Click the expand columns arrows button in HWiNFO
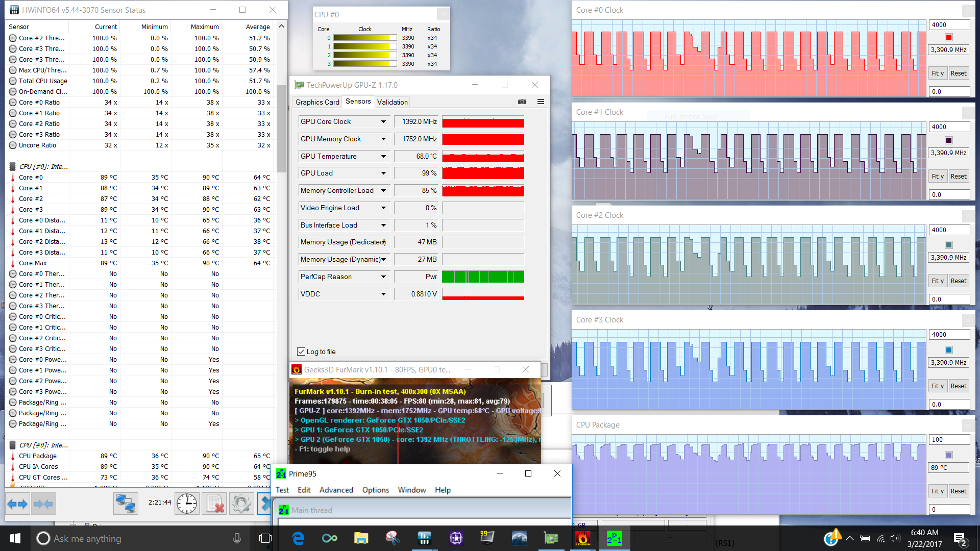980x551 pixels. click(18, 504)
